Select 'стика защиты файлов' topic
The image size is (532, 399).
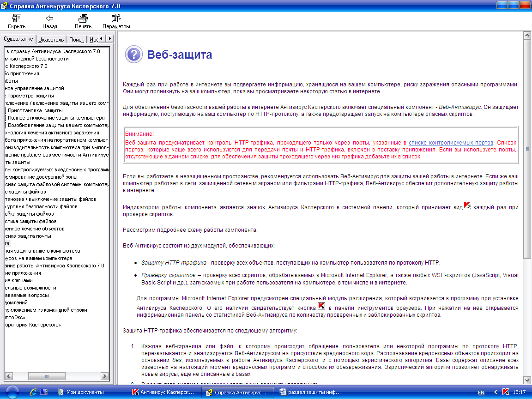tap(31, 222)
